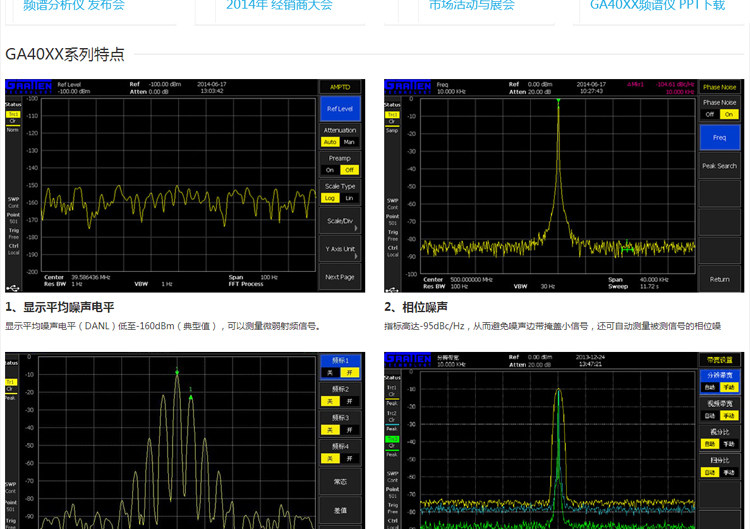This screenshot has height=529, width=750.
Task: Open the 频谱分析仪 发布会 link
Action: click(74, 5)
